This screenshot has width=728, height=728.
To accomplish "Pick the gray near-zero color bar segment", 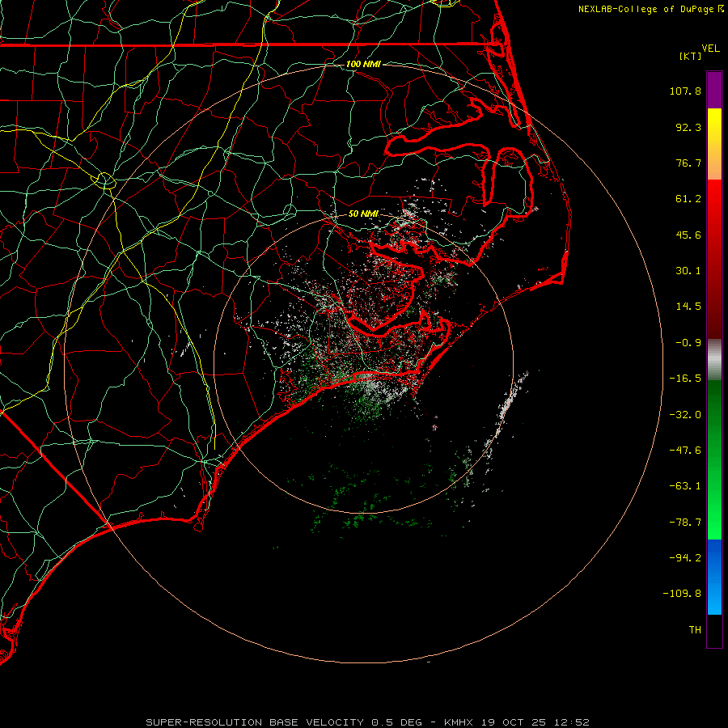I will pos(714,358).
